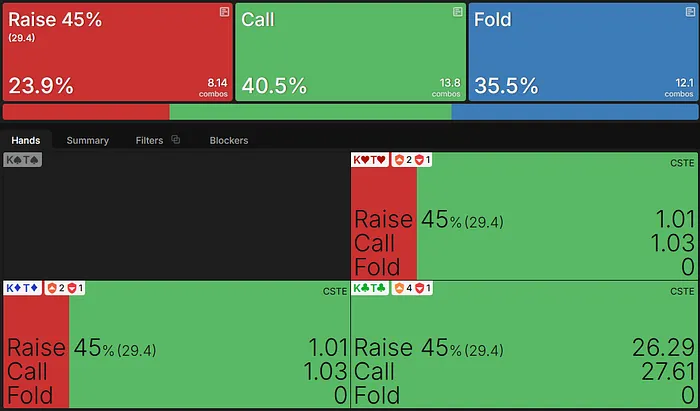Image resolution: width=700 pixels, height=411 pixels.
Task: Expand the Raise 45% card corner icon
Action: point(225,12)
